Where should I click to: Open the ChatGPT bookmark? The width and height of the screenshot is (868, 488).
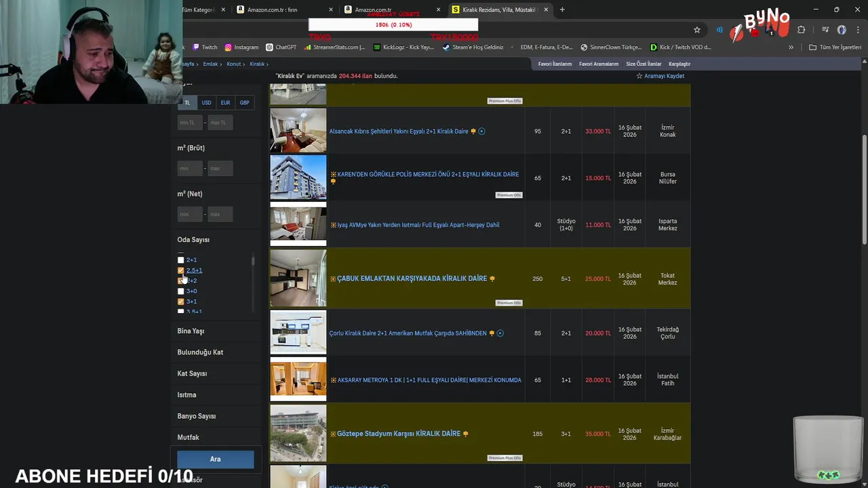281,47
